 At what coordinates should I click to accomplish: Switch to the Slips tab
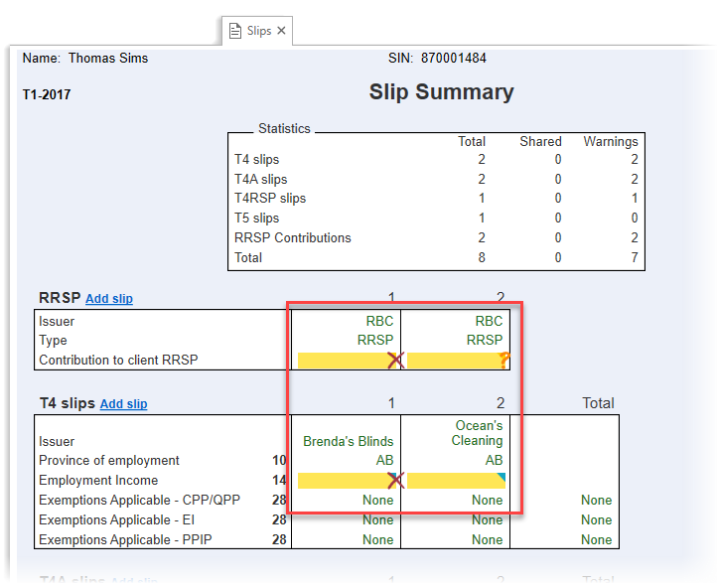tap(258, 31)
